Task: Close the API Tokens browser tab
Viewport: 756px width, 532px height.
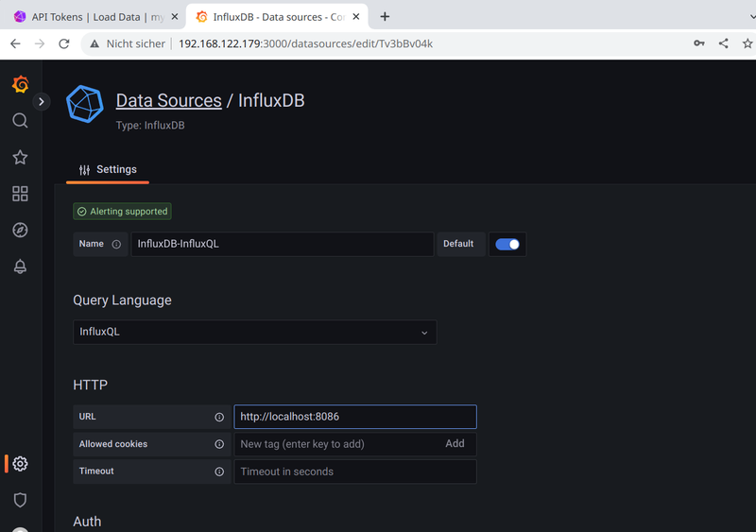Action: click(175, 17)
